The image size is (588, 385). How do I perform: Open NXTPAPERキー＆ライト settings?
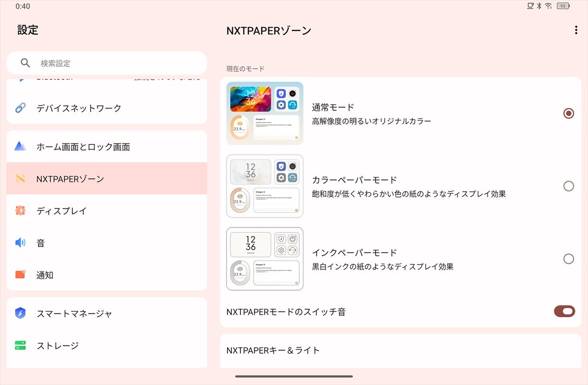click(x=401, y=350)
